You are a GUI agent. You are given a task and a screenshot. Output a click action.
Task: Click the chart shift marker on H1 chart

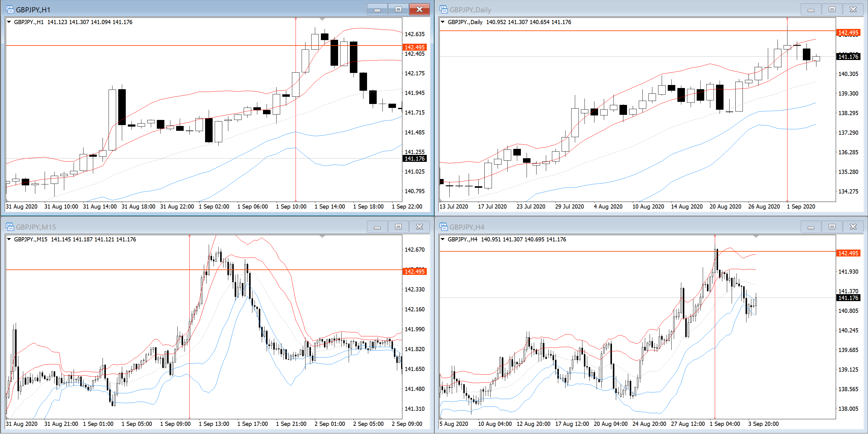[322, 19]
